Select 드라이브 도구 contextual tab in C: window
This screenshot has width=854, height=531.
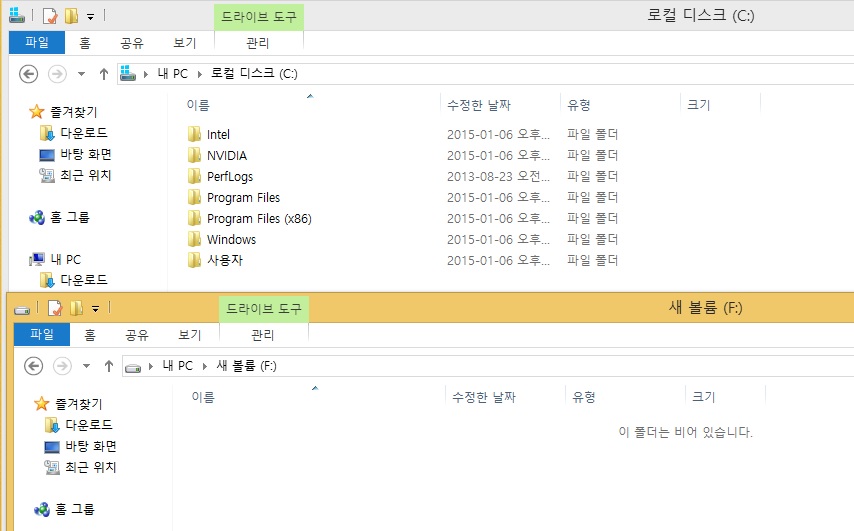click(259, 17)
